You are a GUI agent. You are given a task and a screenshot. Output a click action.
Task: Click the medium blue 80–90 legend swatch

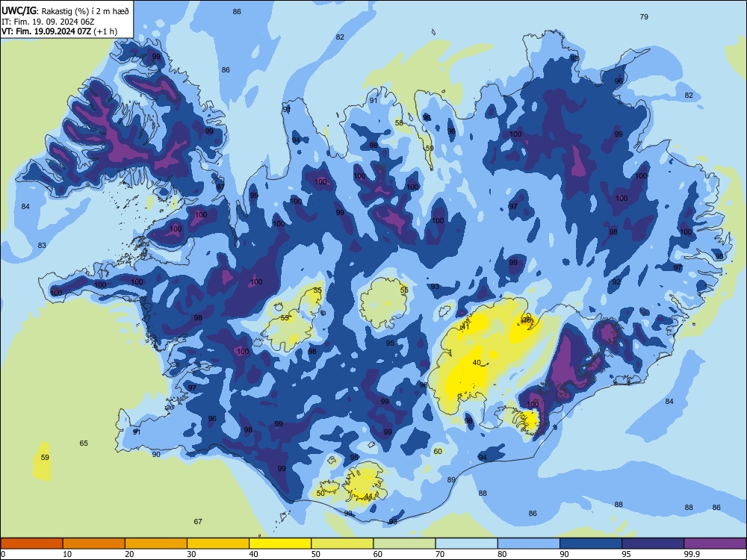pos(529,544)
